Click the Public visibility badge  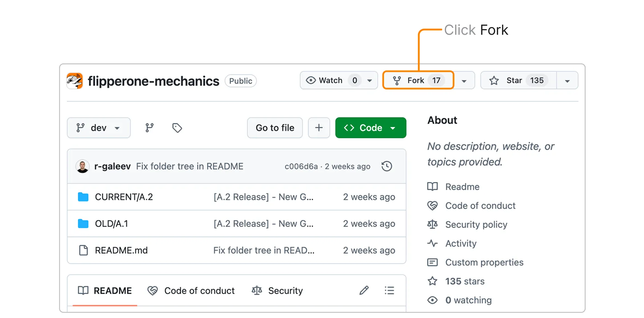click(241, 81)
